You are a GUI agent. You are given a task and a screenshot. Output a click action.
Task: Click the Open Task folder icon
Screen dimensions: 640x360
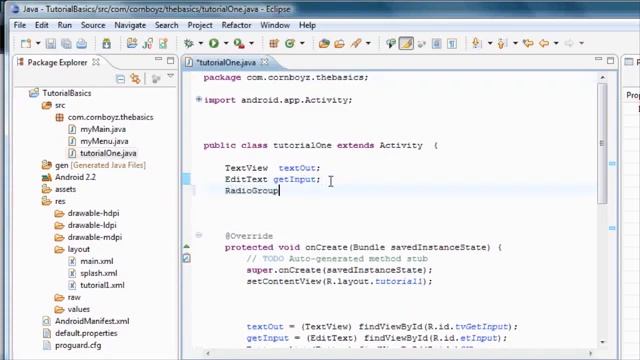click(340, 43)
